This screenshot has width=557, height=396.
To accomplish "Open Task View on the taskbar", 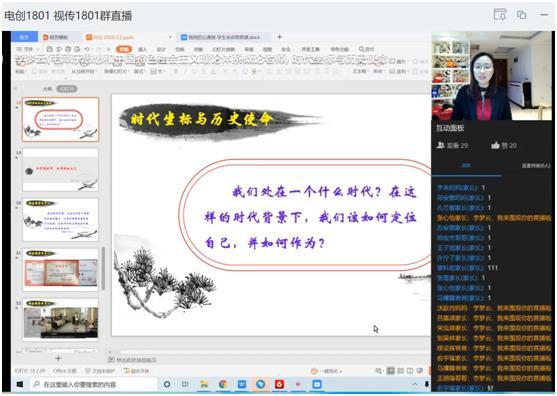I will pyautogui.click(x=185, y=384).
